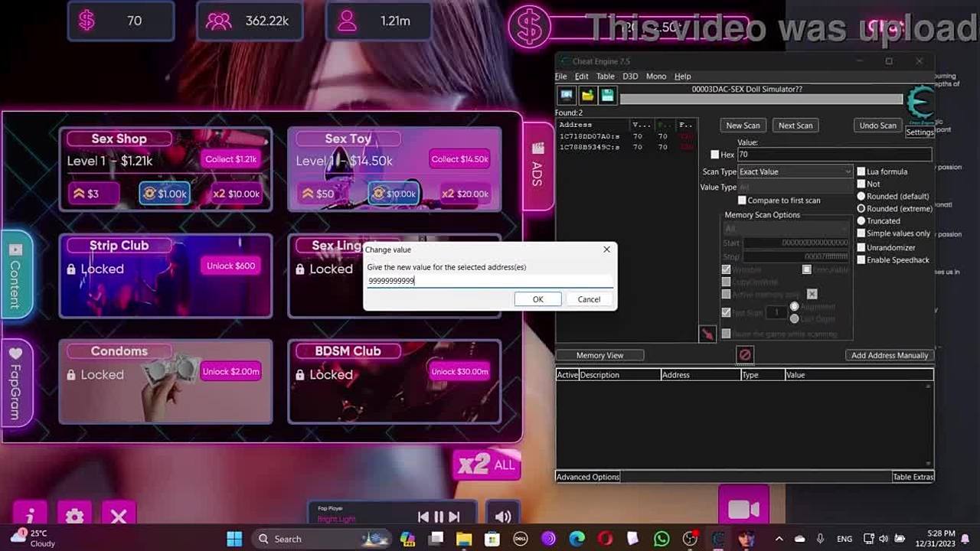This screenshot has width=980, height=551.
Task: Click the red clear list icon
Action: (745, 354)
